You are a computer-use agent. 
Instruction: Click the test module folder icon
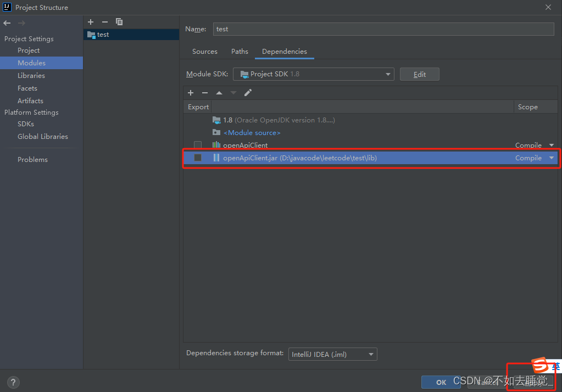tap(91, 35)
